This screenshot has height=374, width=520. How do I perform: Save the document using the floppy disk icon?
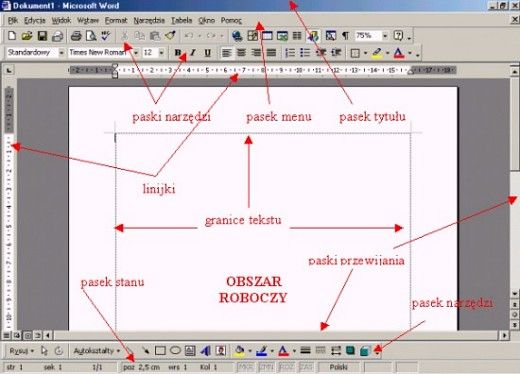(x=42, y=35)
